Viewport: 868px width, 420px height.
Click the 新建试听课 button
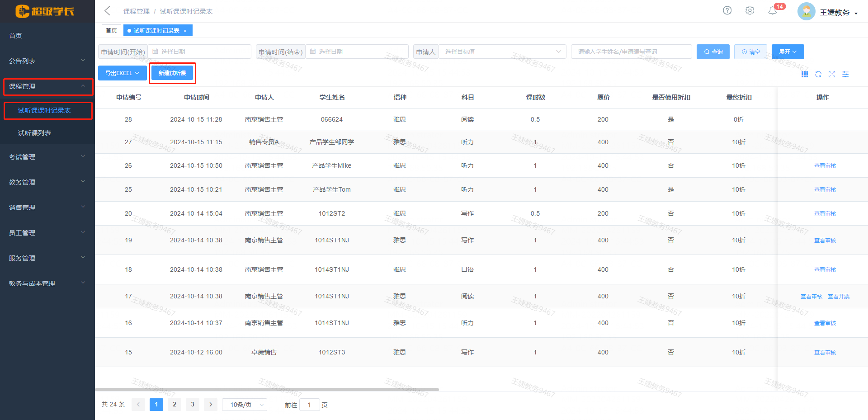pos(172,73)
